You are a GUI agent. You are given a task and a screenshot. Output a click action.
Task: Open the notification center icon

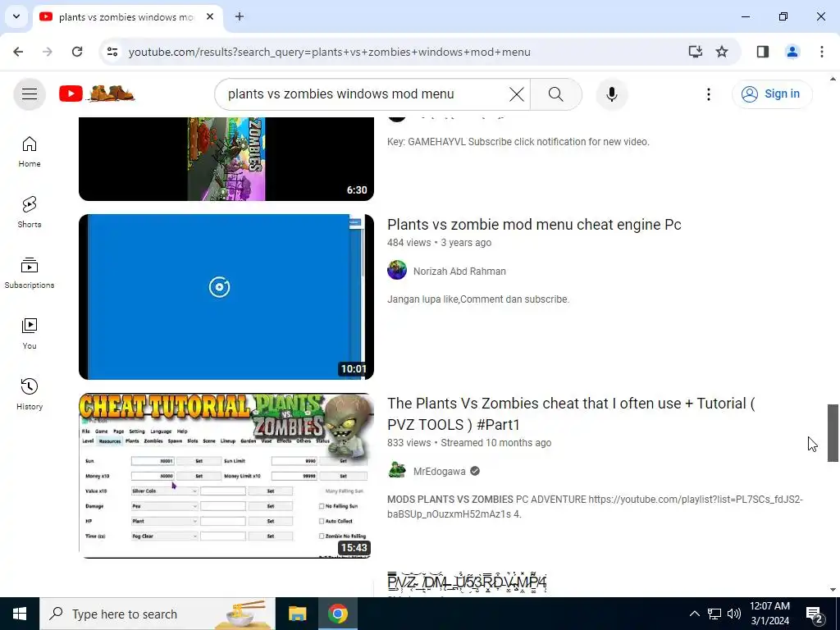(815, 614)
